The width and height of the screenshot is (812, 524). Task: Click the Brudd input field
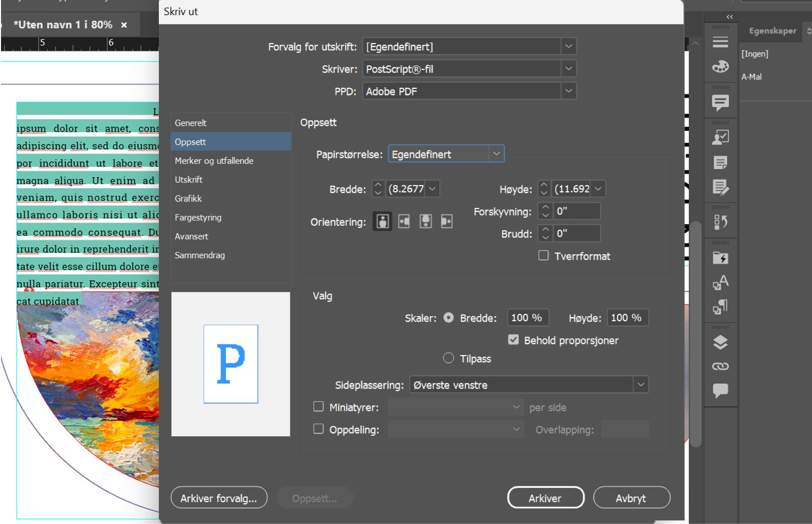pos(577,233)
